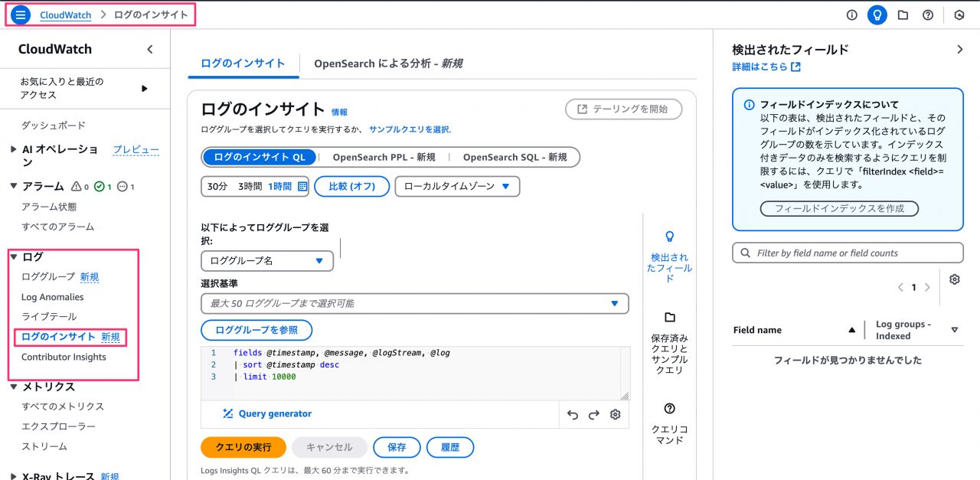The image size is (980, 480).
Task: Open the hamburger navigation menu
Action: tap(20, 15)
